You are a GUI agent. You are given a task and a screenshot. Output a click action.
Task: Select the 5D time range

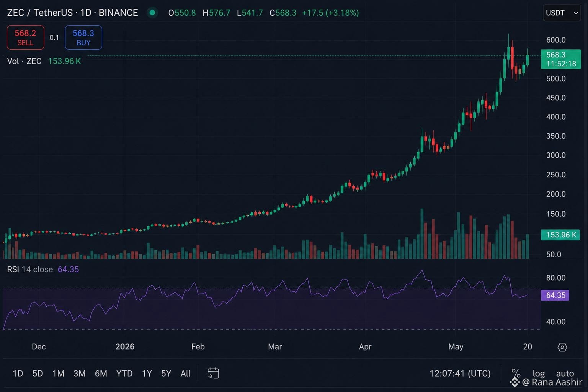point(38,373)
